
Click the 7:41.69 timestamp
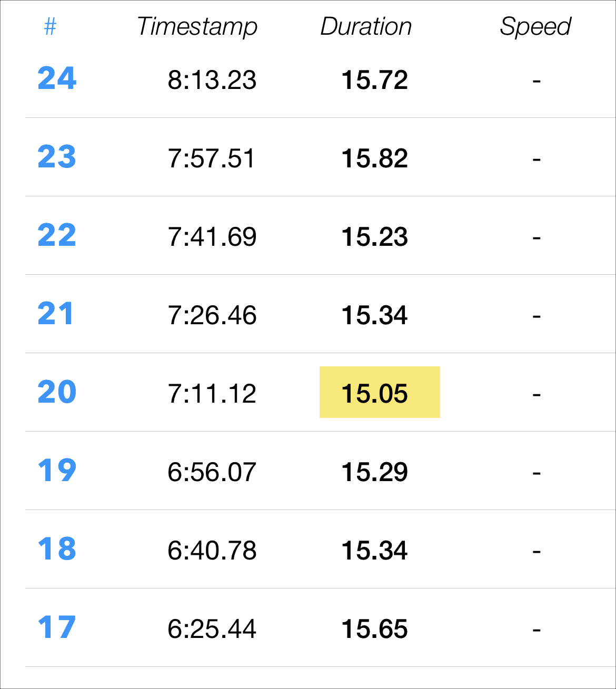212,237
